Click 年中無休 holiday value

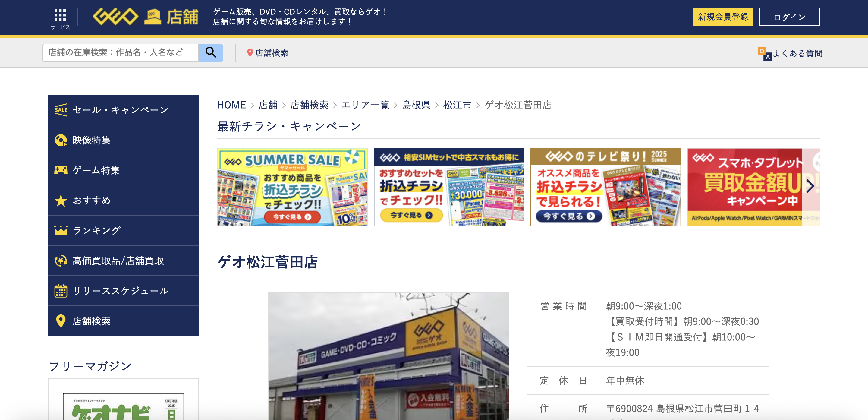(625, 381)
